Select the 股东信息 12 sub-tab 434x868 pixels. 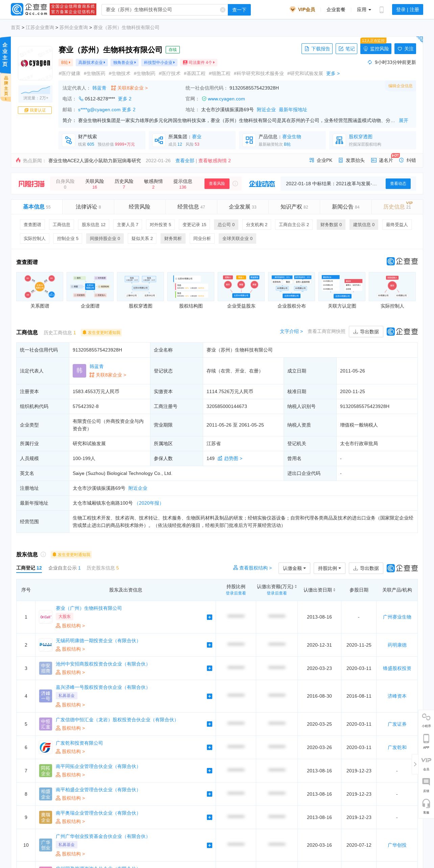(94, 224)
